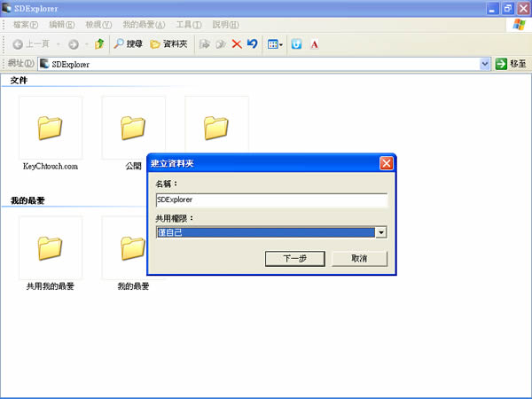Click the blue undo arrow icon

252,44
